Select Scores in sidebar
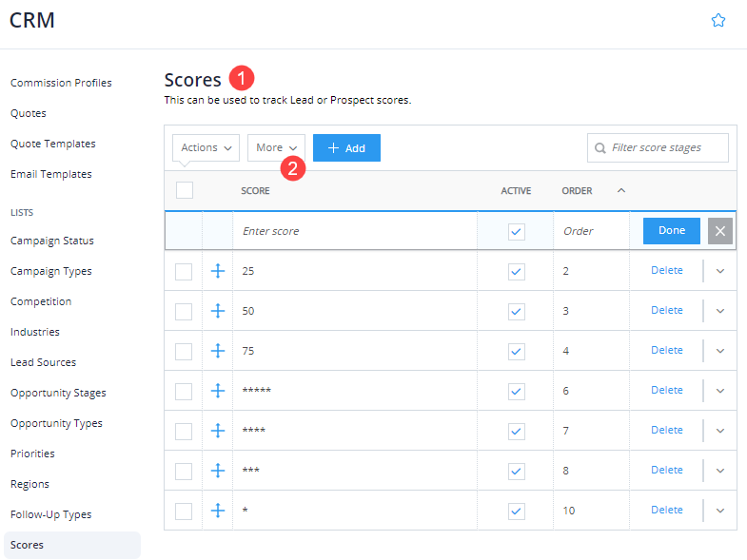The image size is (747, 560). coord(72,545)
